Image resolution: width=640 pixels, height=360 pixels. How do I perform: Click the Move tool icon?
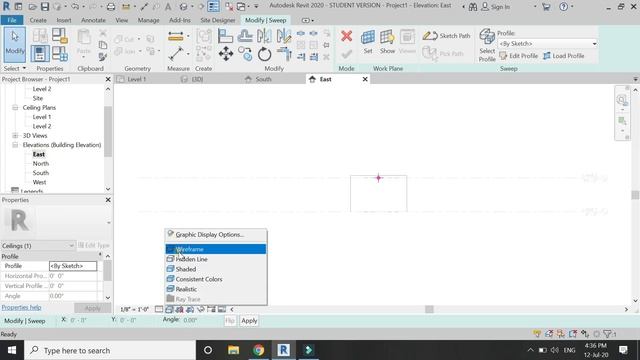[x=226, y=53]
